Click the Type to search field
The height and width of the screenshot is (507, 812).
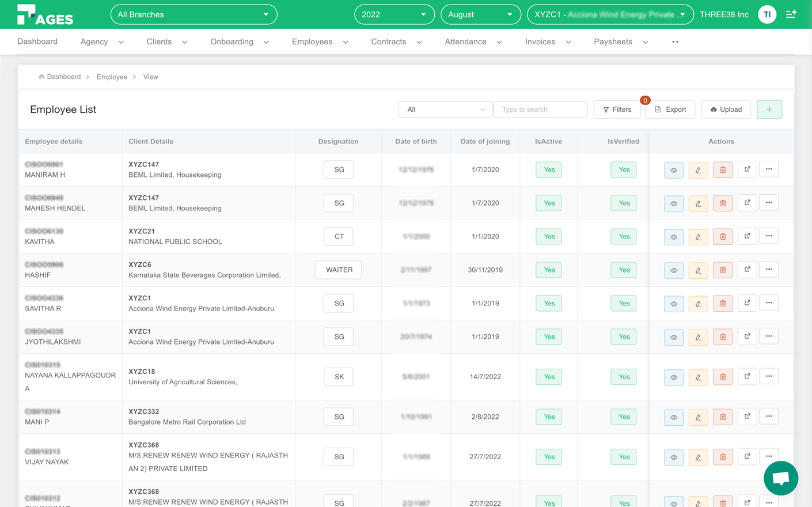tap(540, 109)
